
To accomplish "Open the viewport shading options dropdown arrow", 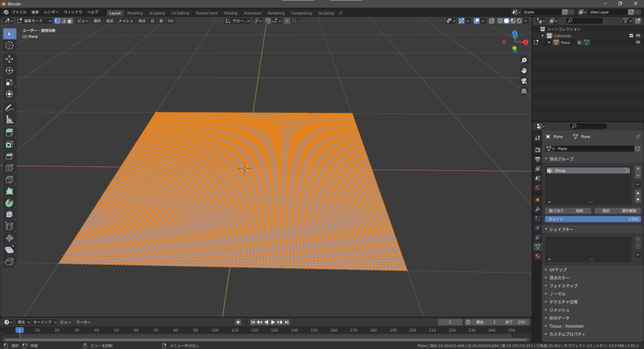I will (526, 21).
